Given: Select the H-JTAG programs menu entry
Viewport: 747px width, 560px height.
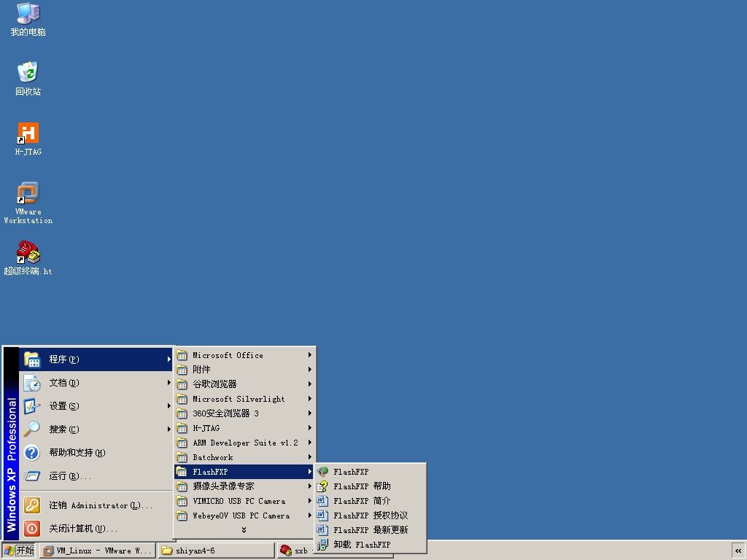Looking at the screenshot, I should point(244,428).
